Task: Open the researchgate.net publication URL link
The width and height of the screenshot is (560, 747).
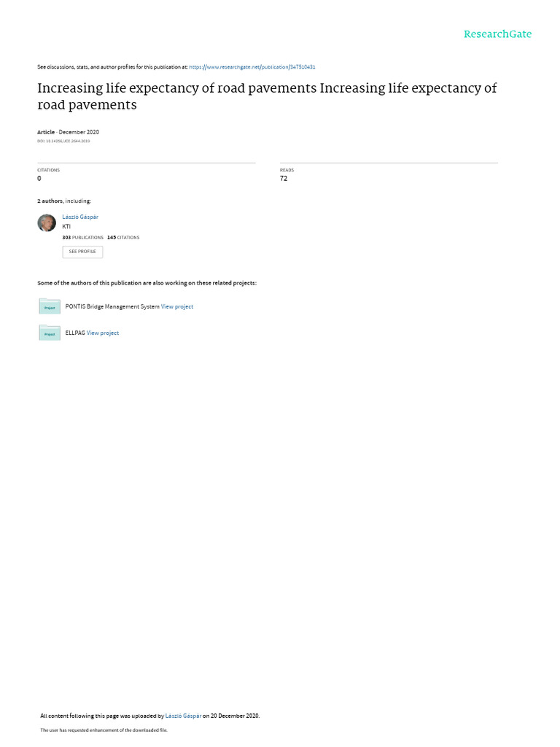Action: coord(252,67)
